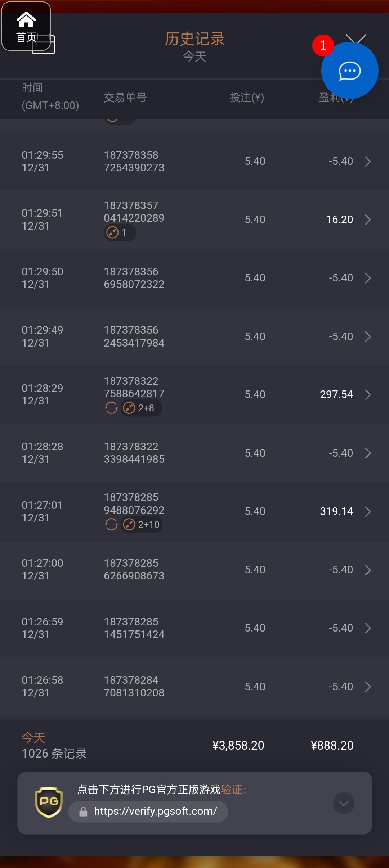Click the 2+10 free-spin badge
This screenshot has height=868, width=389.
click(142, 525)
